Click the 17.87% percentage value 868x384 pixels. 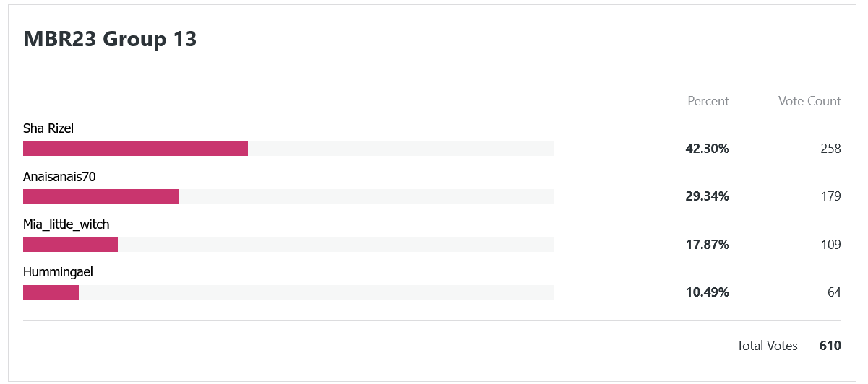click(707, 245)
